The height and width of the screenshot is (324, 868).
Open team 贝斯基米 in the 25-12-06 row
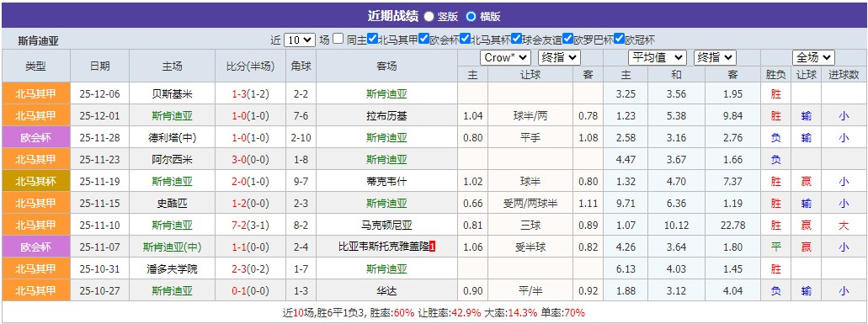tap(172, 94)
